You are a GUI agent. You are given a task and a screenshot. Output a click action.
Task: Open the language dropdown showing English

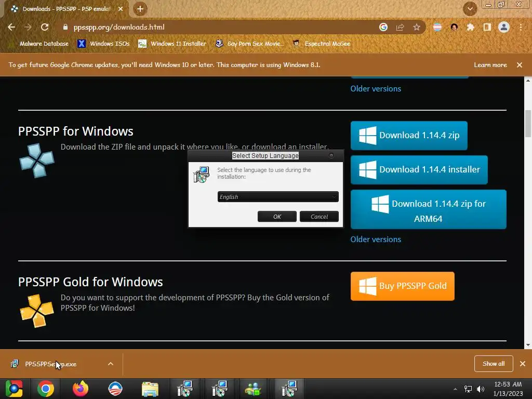click(x=278, y=197)
